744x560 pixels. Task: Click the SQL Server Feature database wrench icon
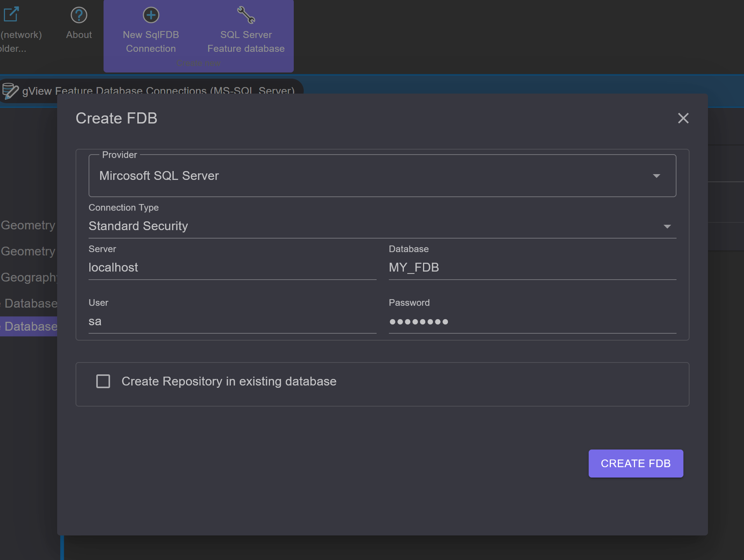click(246, 15)
